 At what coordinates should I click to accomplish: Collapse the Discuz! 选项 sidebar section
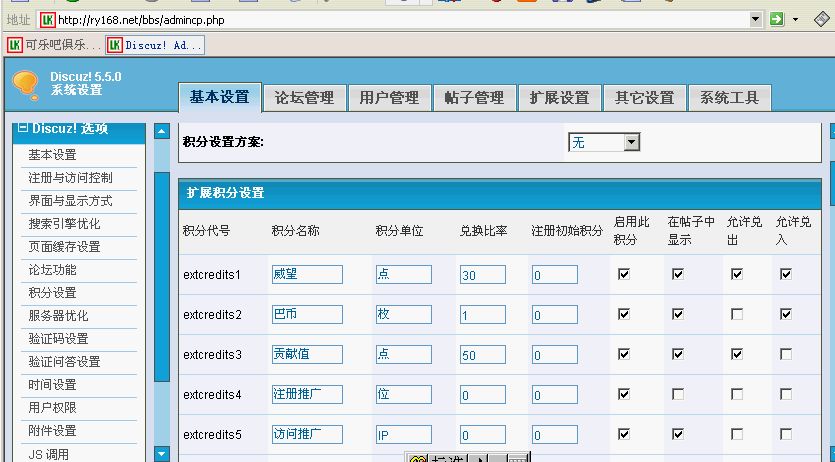pyautogui.click(x=22, y=128)
